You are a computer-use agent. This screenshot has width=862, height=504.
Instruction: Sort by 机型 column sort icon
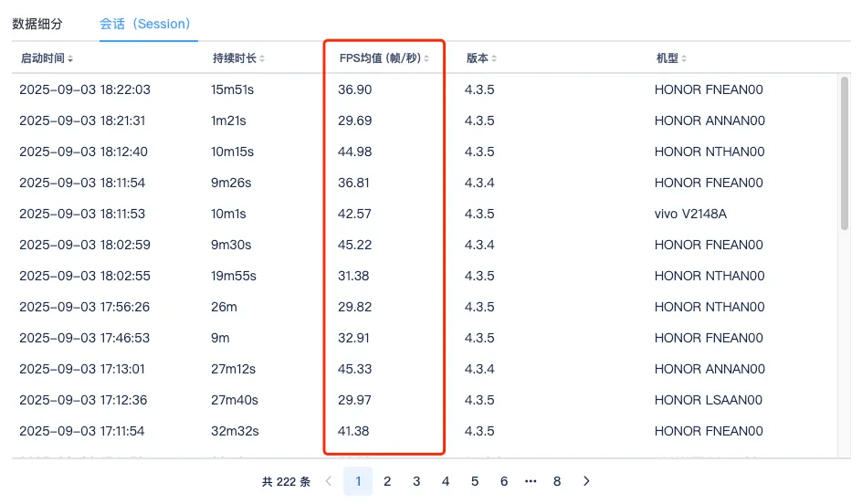(684, 58)
